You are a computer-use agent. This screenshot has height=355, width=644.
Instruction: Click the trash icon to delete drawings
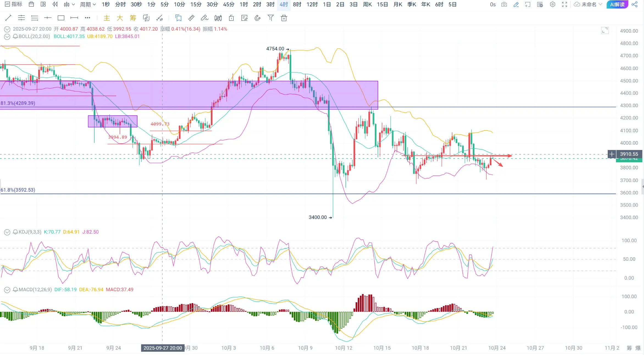[x=284, y=18]
